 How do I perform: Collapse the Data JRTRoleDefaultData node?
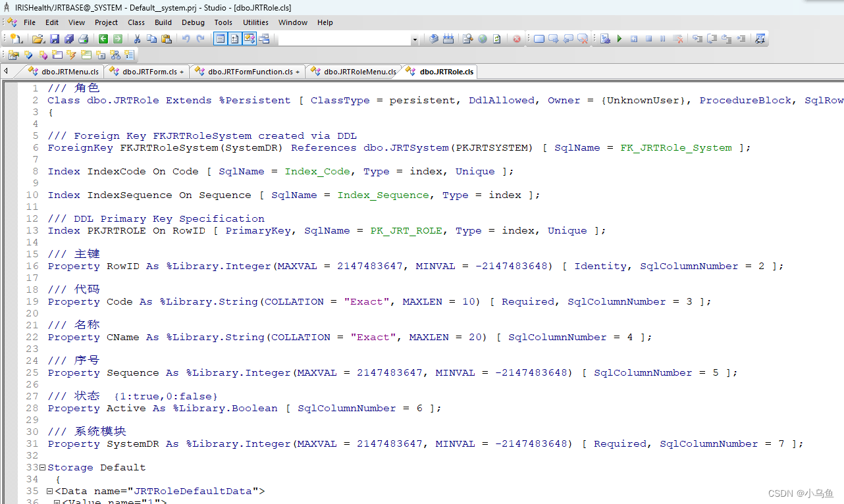coord(49,491)
